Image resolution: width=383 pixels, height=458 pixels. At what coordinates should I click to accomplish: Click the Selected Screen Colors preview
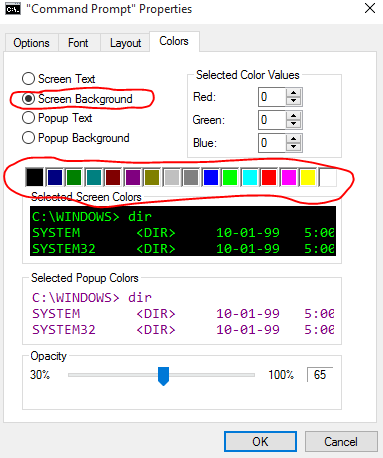click(183, 231)
